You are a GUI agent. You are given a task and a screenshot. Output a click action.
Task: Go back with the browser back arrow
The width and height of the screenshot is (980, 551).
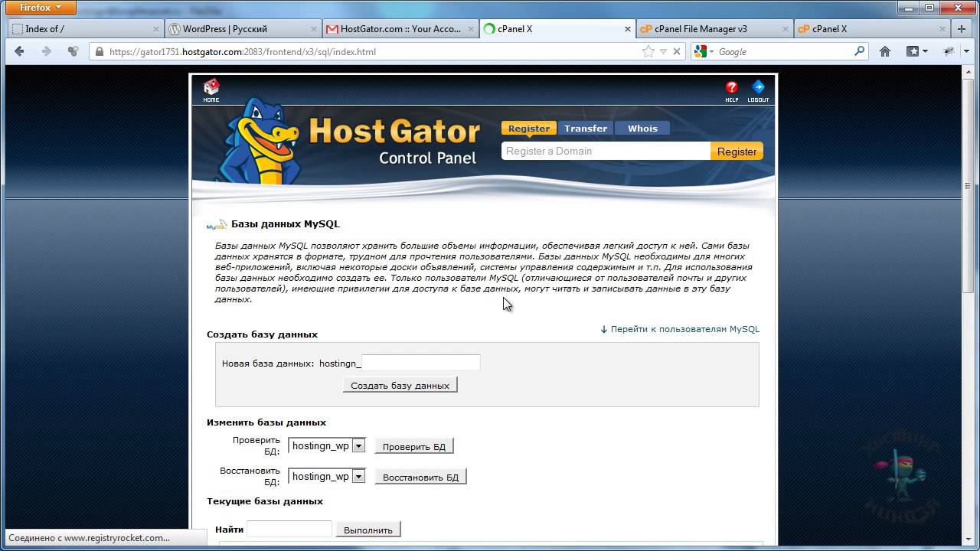point(20,51)
